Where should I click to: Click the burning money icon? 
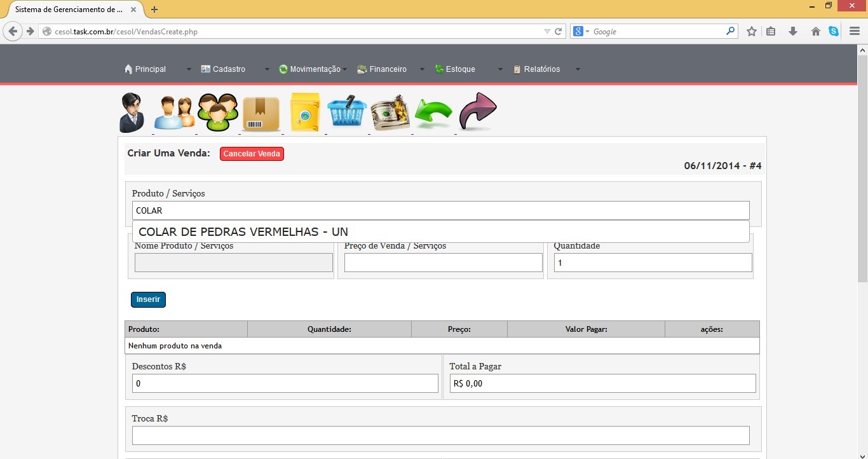coord(390,113)
